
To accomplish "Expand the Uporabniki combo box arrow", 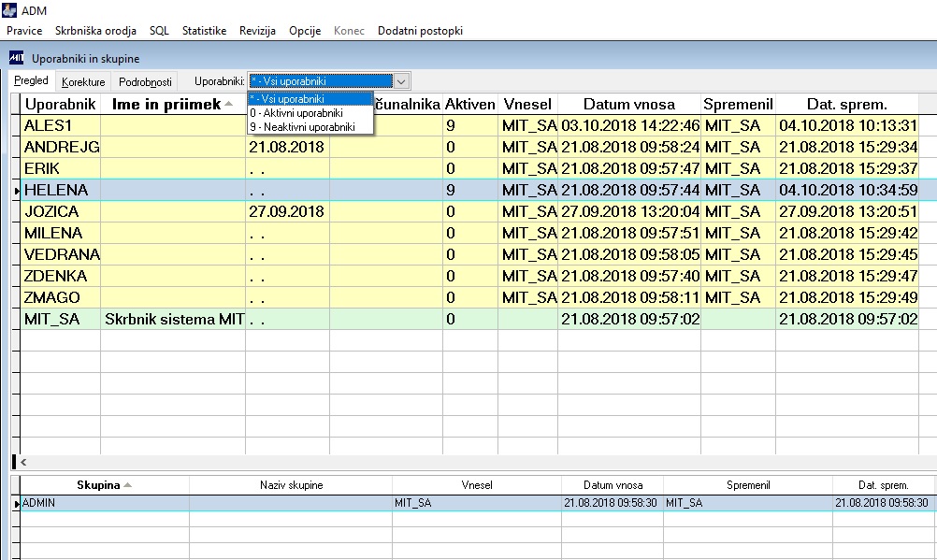I will (401, 81).
